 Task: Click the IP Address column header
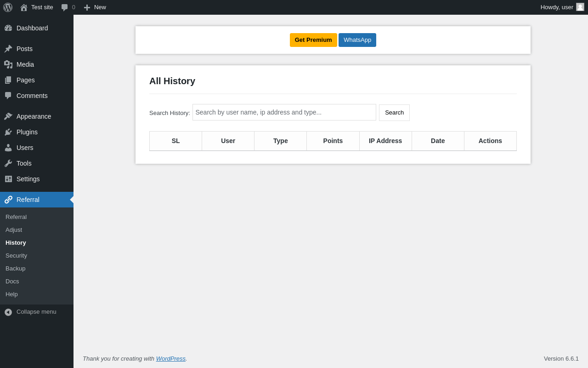click(x=385, y=141)
